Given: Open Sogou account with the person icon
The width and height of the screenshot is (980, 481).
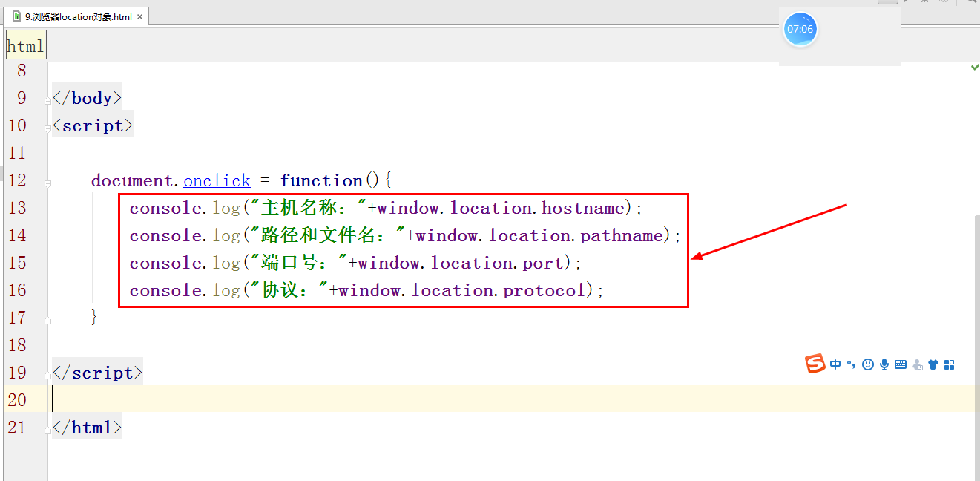Looking at the screenshot, I should (918, 364).
